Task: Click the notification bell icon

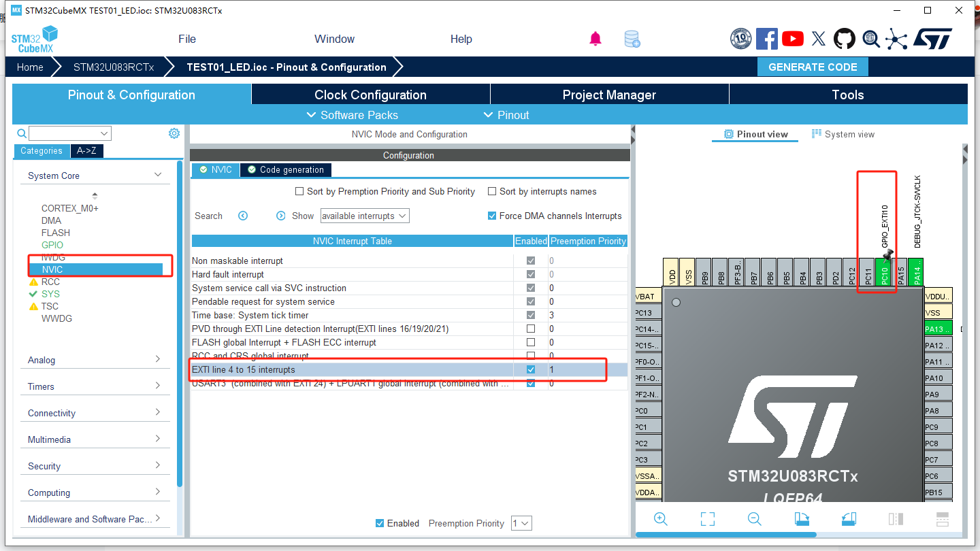Action: point(595,39)
